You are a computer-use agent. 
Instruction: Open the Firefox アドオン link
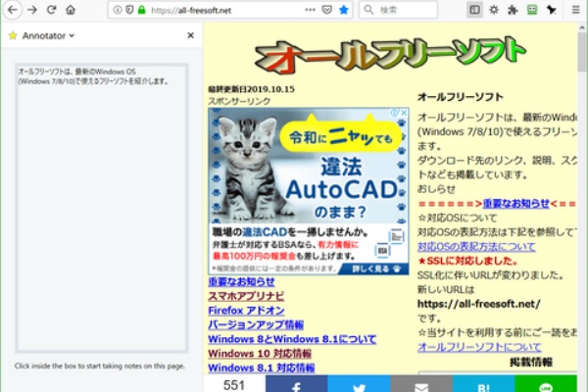click(x=246, y=311)
